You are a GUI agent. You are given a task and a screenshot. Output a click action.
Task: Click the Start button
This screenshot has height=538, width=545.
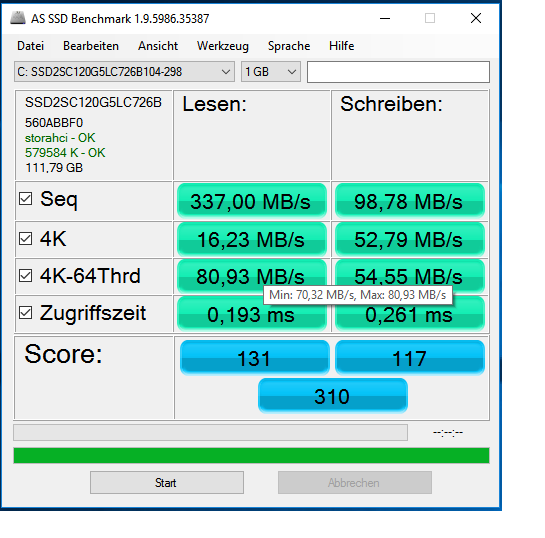click(x=167, y=482)
